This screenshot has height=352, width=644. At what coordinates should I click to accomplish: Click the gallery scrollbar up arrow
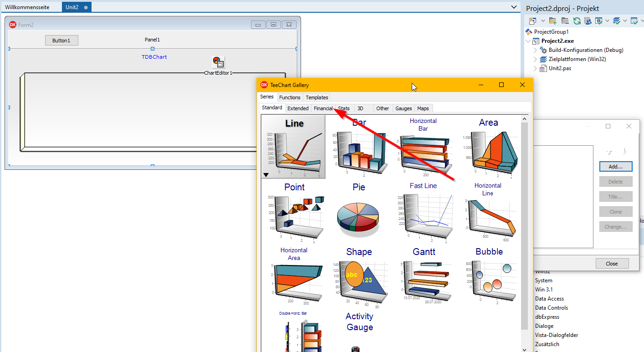coord(524,119)
